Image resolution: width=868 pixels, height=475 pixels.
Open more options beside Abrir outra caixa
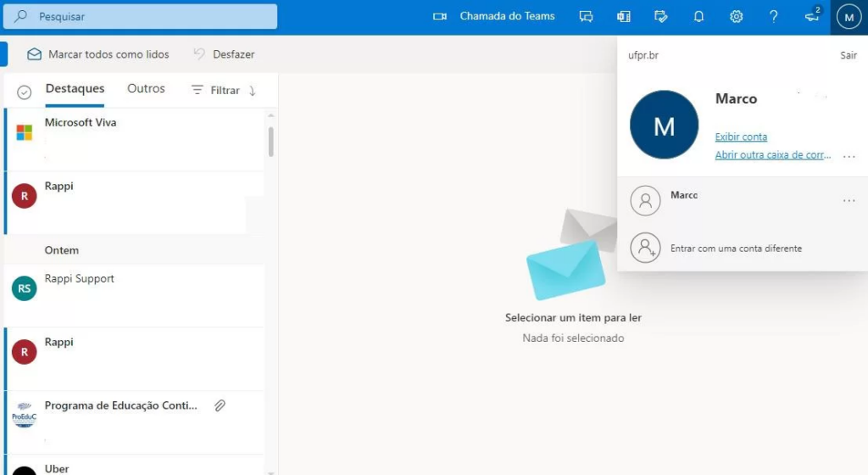click(849, 156)
